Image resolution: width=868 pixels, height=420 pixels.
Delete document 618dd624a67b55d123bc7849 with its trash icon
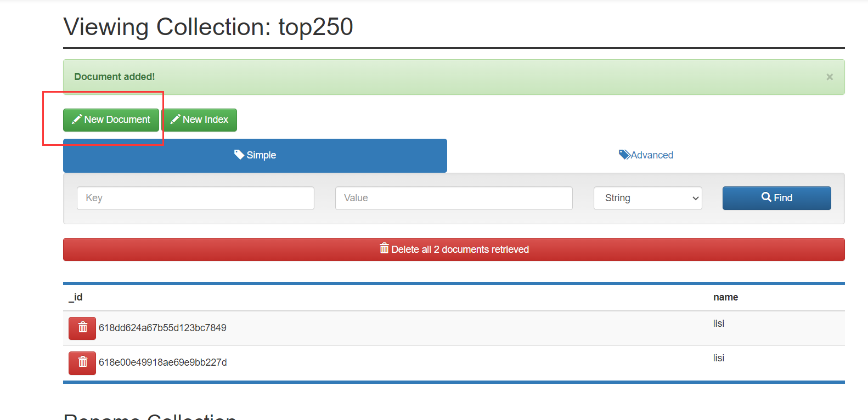click(x=82, y=328)
